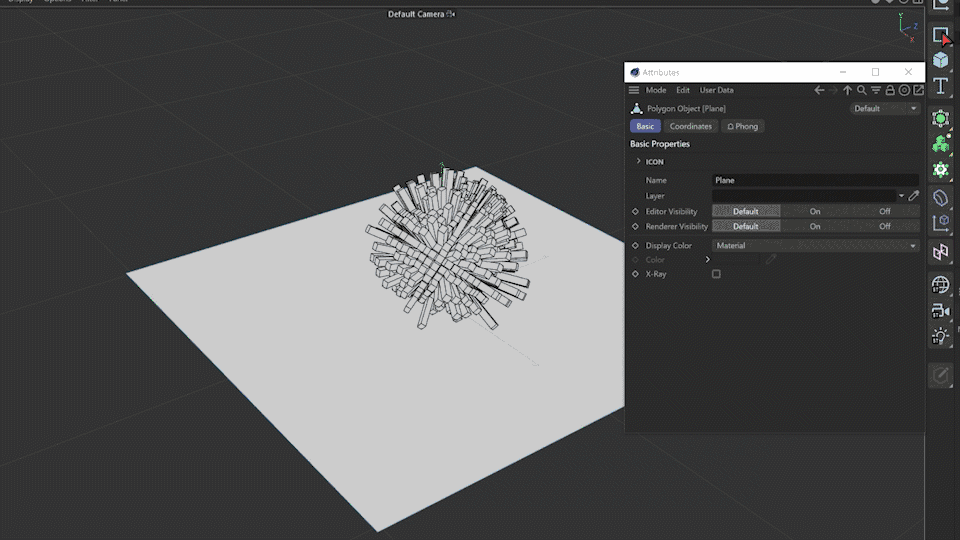
Task: Click the camera icon beside Default Camera
Action: click(x=451, y=14)
